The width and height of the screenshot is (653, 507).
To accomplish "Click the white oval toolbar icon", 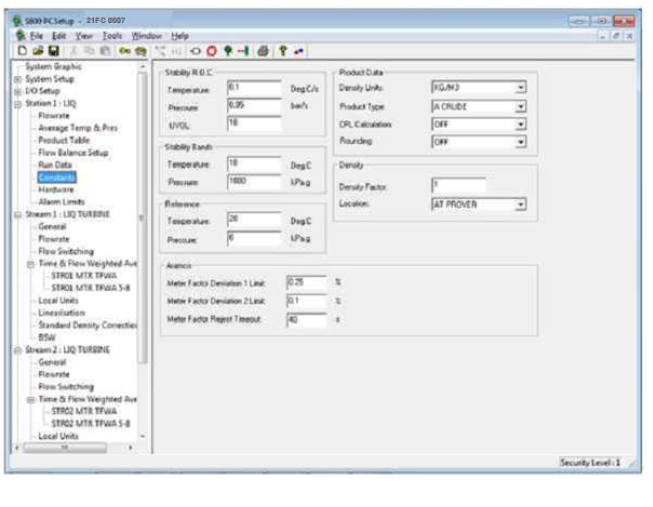I will (x=195, y=51).
